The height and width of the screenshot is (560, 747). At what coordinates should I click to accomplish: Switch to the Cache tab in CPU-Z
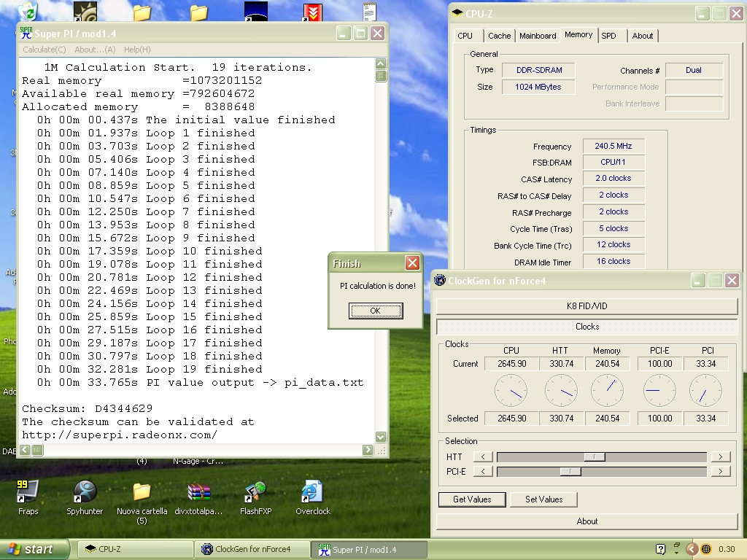499,36
